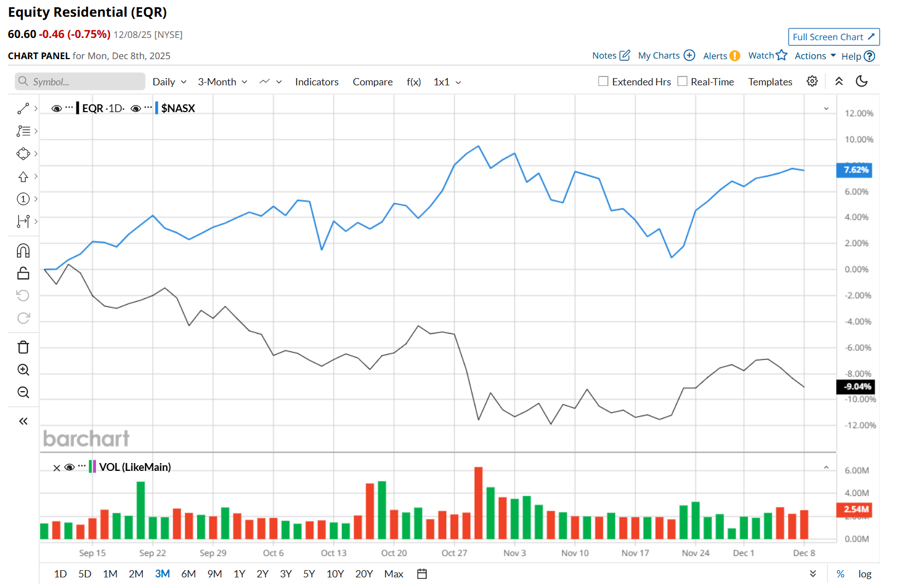Collapse the main price pane chevron
Image resolution: width=898 pixels, height=588 pixels.
(826, 108)
